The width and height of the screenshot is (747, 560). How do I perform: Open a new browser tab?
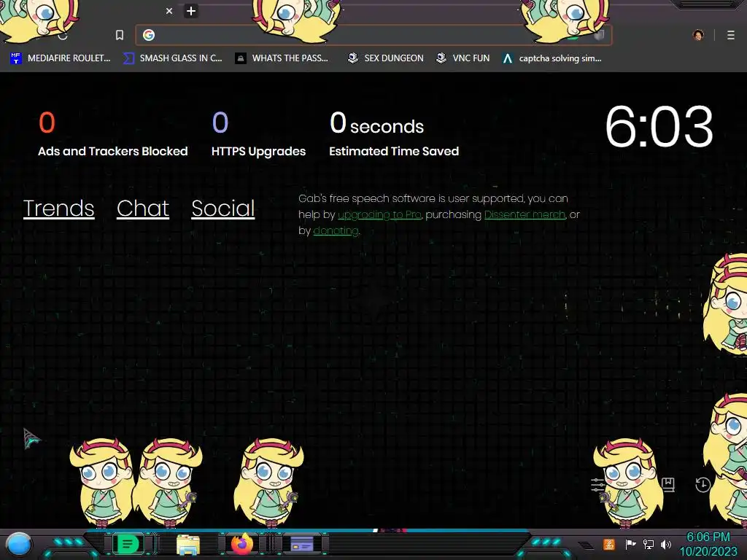tap(191, 11)
